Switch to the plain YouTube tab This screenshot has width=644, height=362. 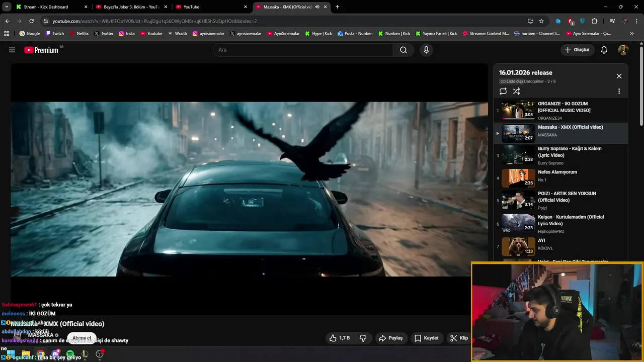[x=211, y=7]
